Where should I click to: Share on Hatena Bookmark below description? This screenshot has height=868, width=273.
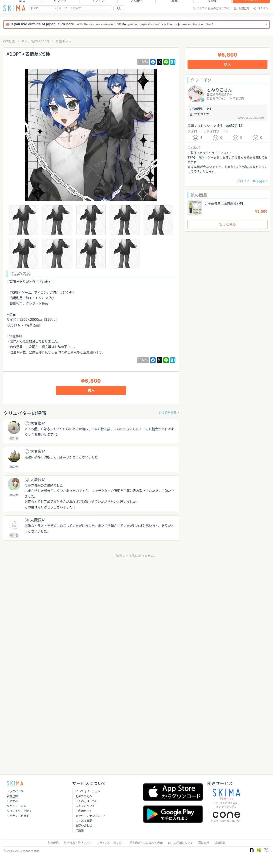tap(173, 360)
